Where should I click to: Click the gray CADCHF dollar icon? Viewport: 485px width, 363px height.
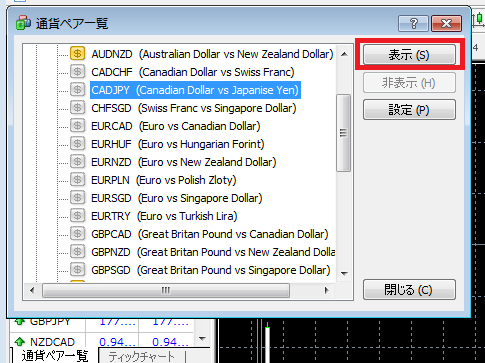(x=77, y=72)
